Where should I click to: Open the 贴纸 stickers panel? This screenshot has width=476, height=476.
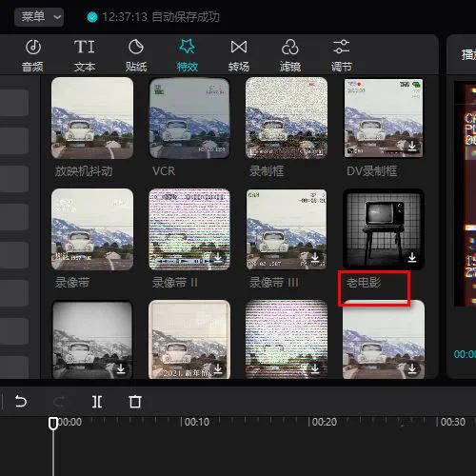[x=136, y=55]
